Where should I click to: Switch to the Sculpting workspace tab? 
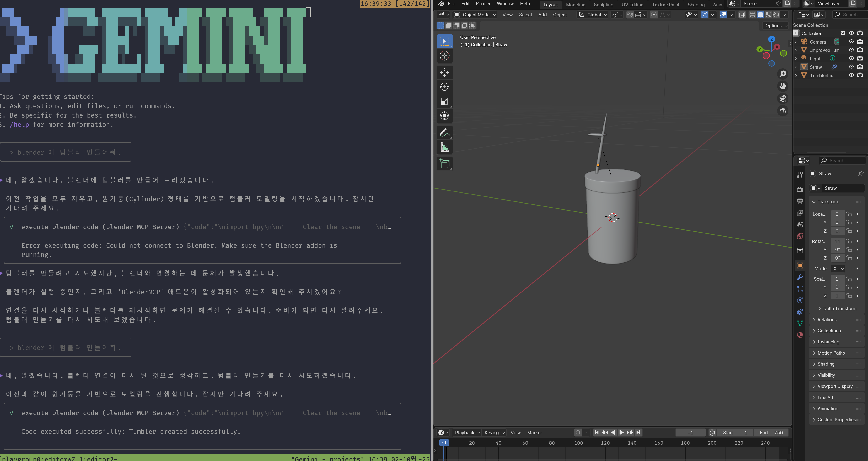click(x=603, y=5)
